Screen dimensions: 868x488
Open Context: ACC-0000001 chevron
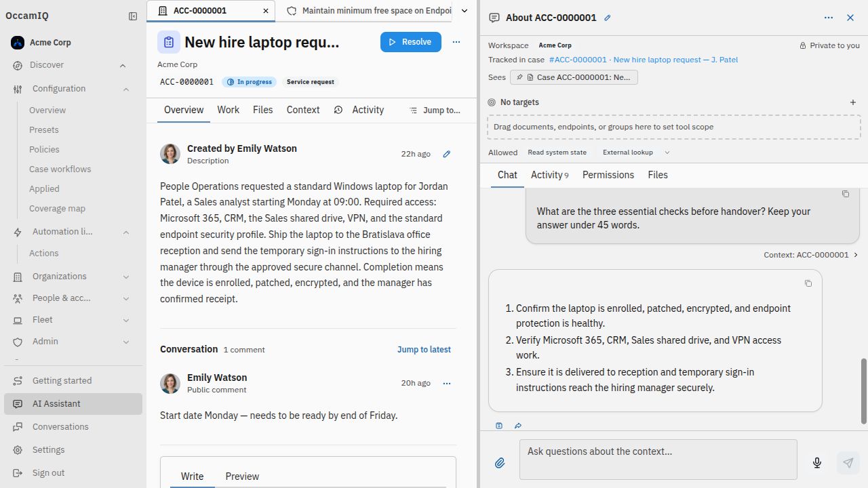pos(856,255)
